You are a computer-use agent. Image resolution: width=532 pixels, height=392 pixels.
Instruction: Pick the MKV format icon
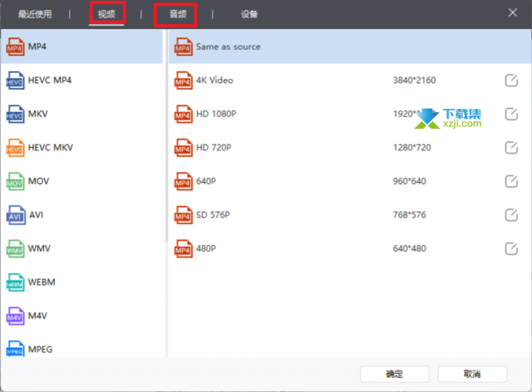15,114
